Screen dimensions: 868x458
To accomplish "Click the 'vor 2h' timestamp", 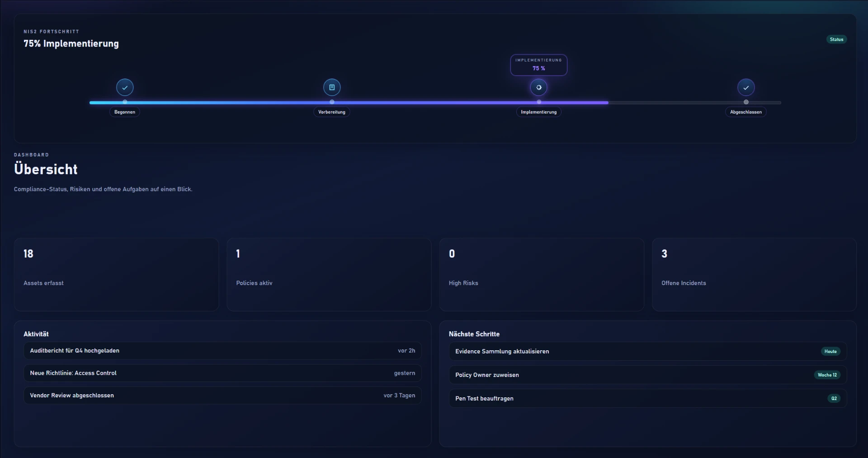I will (406, 351).
